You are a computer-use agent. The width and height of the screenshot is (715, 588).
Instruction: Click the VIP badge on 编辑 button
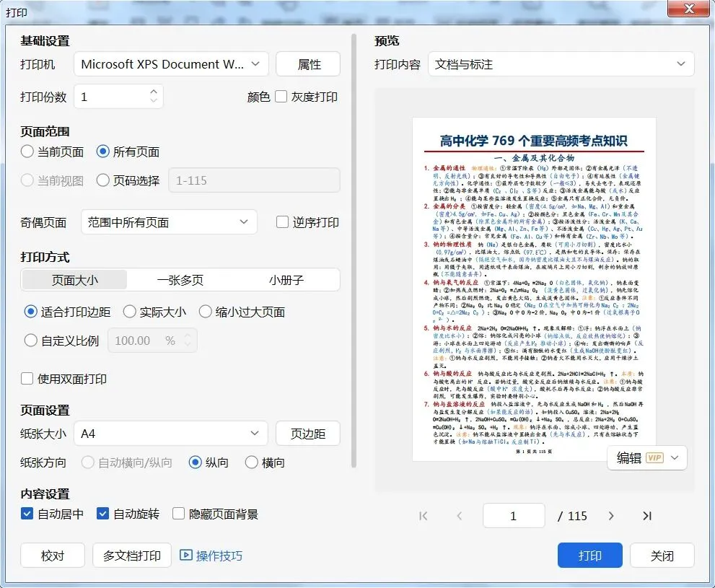point(655,457)
